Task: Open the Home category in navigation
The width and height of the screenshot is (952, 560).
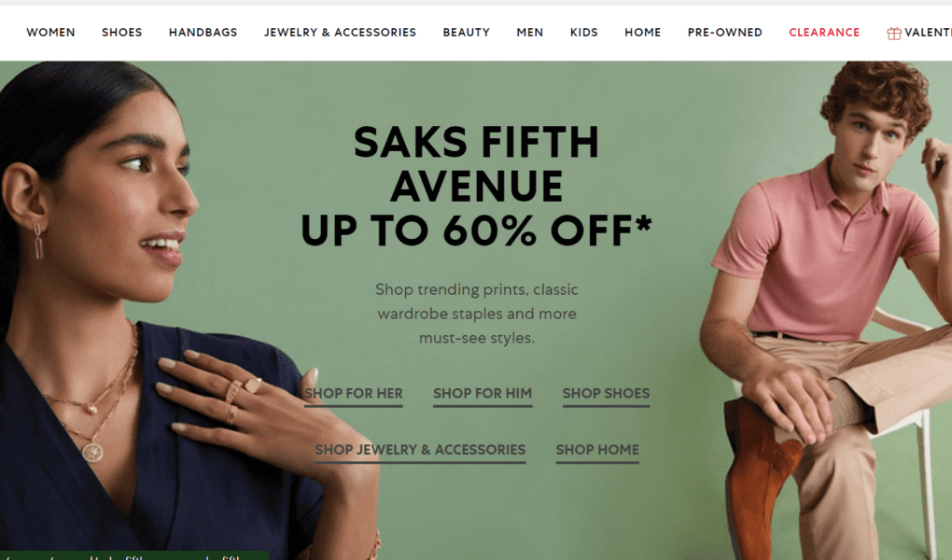Action: (x=642, y=33)
